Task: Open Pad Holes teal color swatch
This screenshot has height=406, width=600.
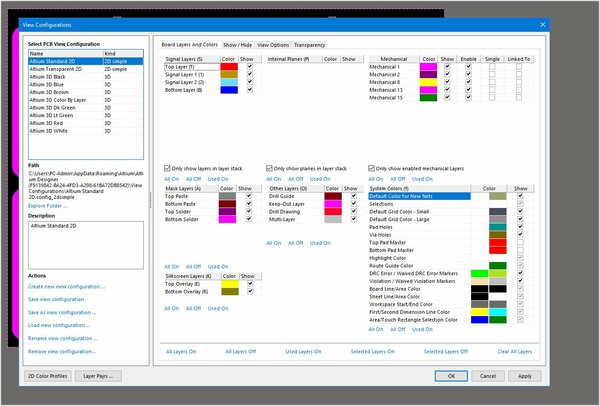Action: tap(497, 227)
